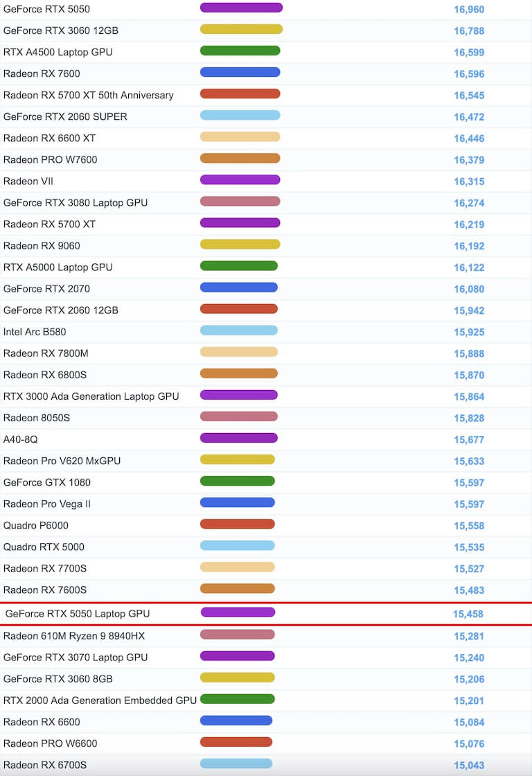
Task: Click Radeon RX 9060 name
Action: tap(42, 246)
